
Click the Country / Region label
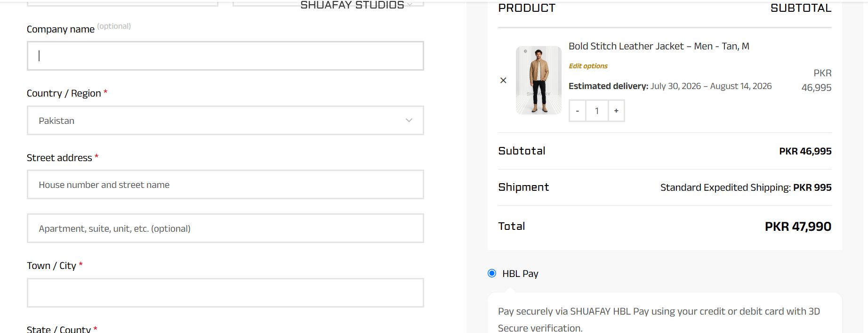click(64, 93)
